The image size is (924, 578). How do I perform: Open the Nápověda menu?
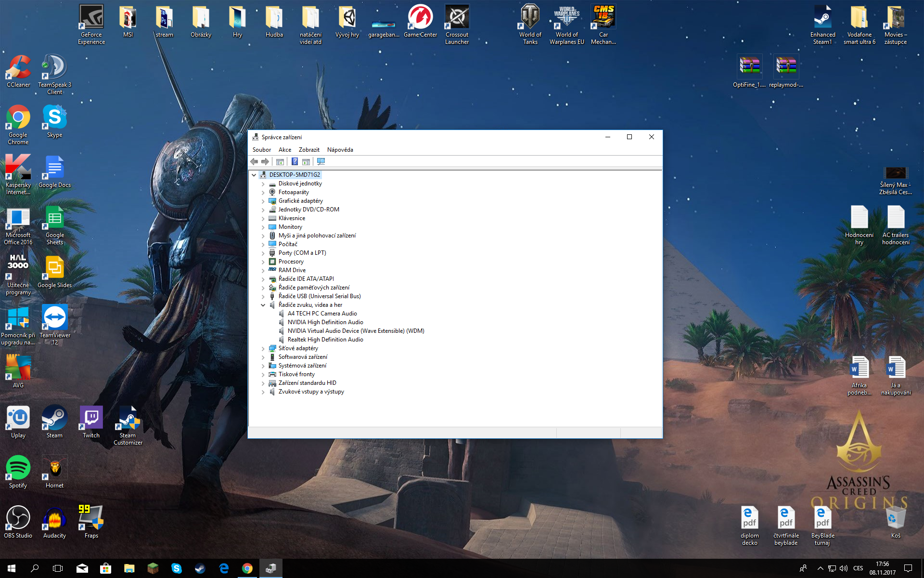pyautogui.click(x=340, y=150)
